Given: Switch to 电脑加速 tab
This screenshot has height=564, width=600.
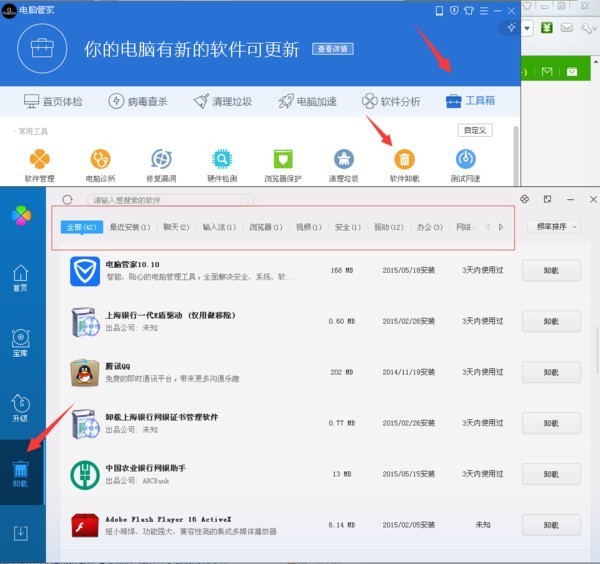Looking at the screenshot, I should [308, 101].
